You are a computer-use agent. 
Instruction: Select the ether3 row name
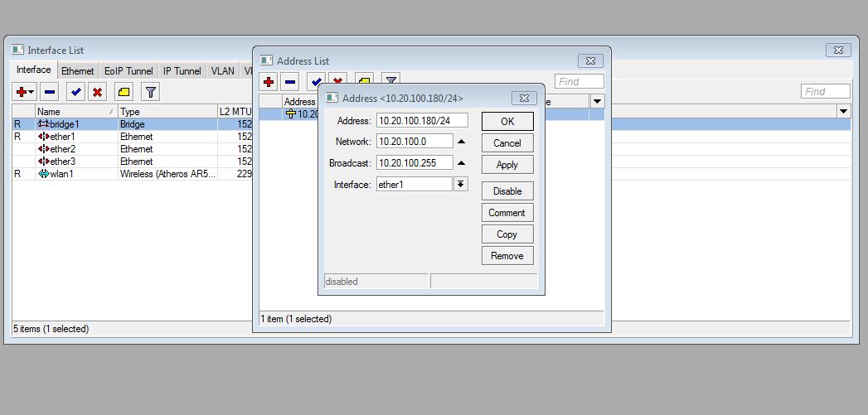(x=62, y=162)
